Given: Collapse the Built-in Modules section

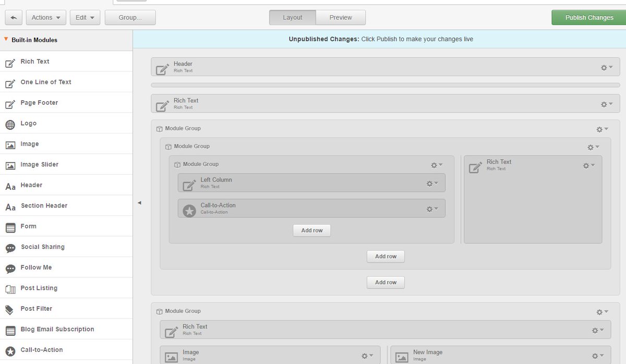Looking at the screenshot, I should (6, 40).
